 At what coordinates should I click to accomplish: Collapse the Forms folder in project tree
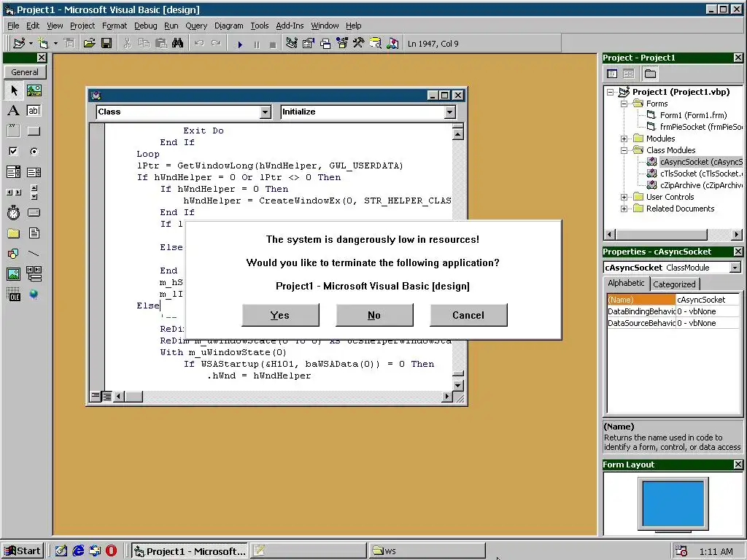pyautogui.click(x=624, y=104)
